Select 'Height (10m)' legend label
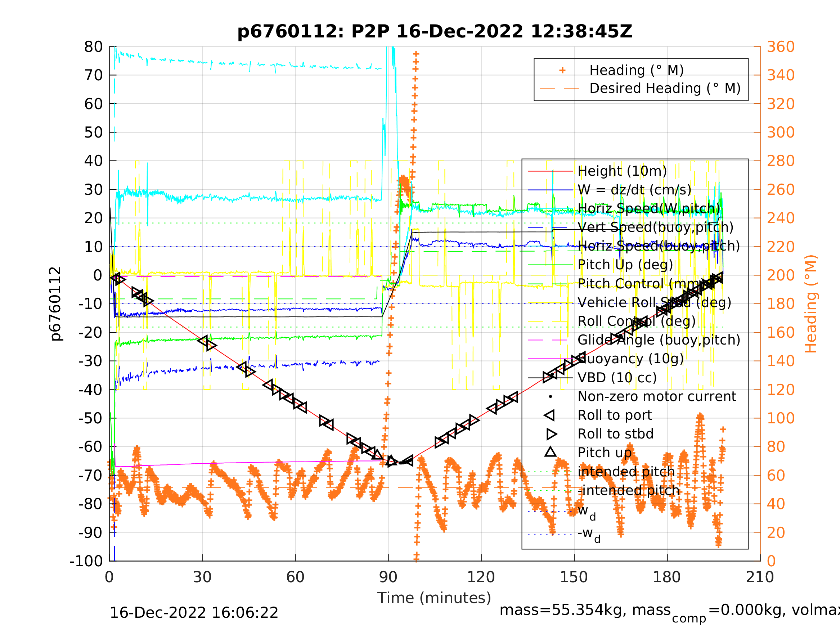840x630 pixels. pos(622,171)
